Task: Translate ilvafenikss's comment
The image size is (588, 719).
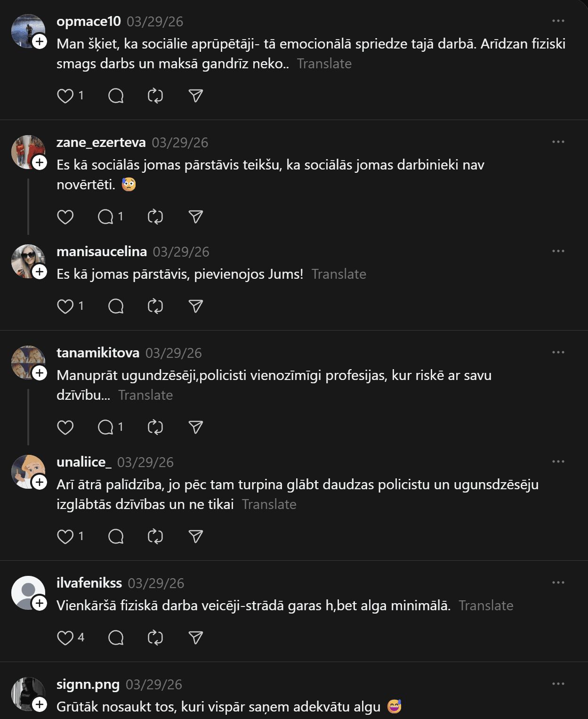Action: click(x=486, y=606)
